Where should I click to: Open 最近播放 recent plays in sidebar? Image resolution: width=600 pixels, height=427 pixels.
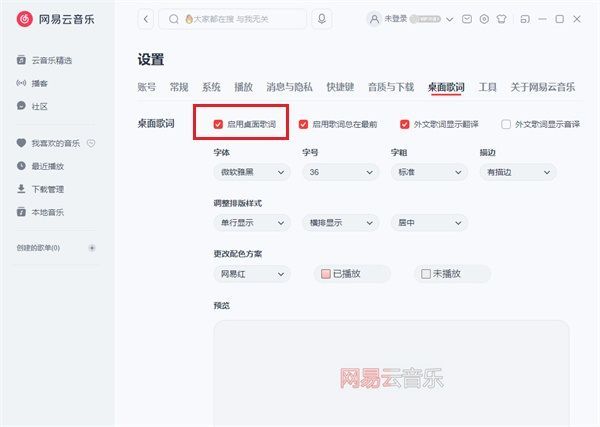[x=47, y=166]
